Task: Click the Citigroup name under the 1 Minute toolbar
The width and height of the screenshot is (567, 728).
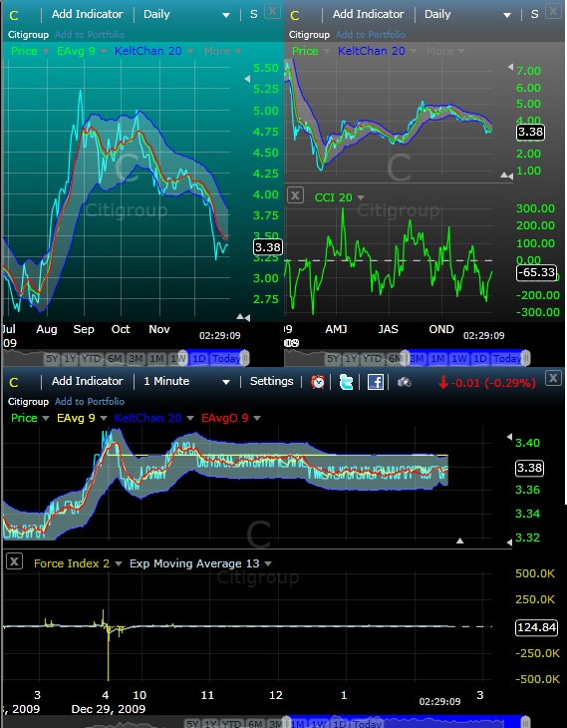Action: pos(28,402)
